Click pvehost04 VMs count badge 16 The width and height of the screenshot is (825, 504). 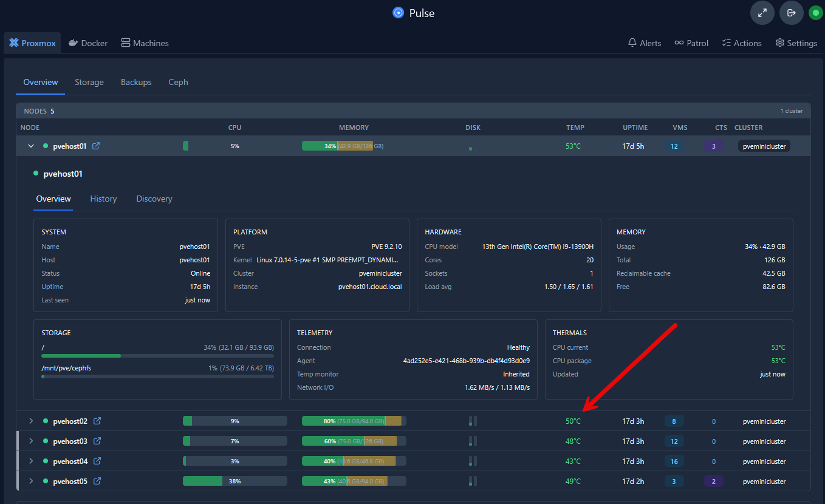tap(674, 461)
